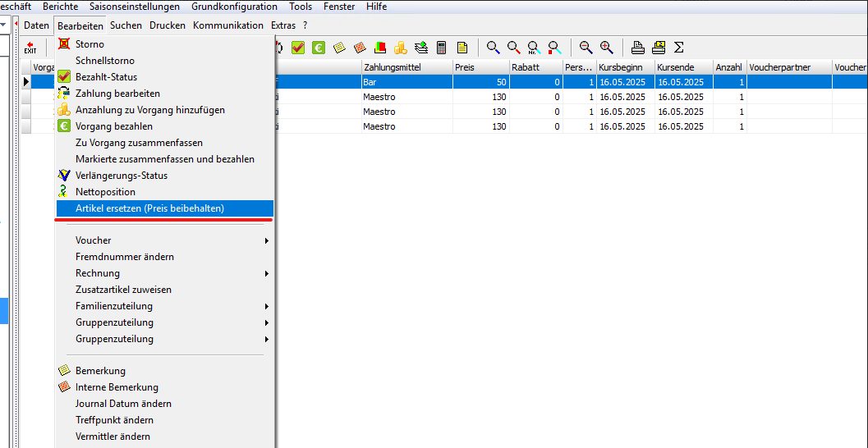This screenshot has width=868, height=448.
Task: Click the EXIT toolbar icon
Action: point(30,48)
